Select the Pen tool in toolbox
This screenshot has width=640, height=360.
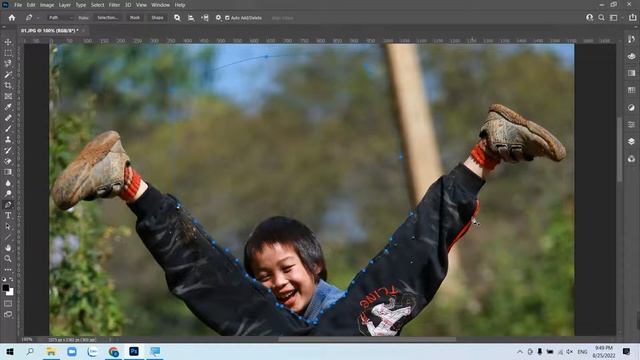tap(8, 204)
